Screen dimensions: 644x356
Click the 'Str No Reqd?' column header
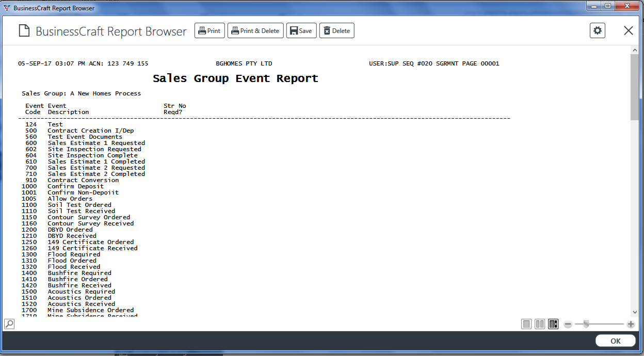(x=175, y=109)
